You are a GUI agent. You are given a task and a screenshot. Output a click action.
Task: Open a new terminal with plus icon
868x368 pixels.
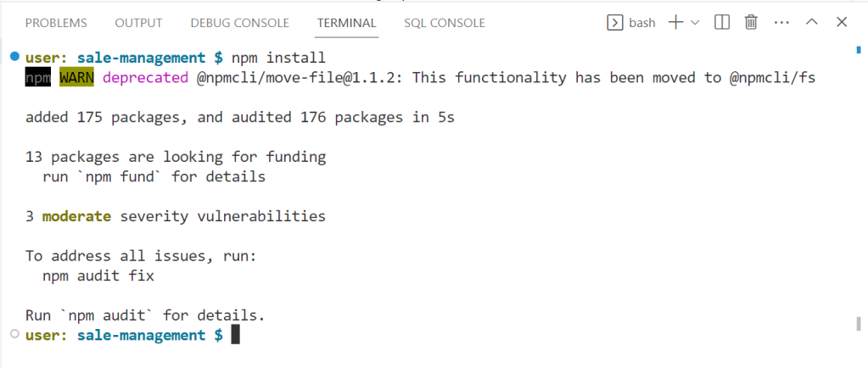(x=676, y=23)
